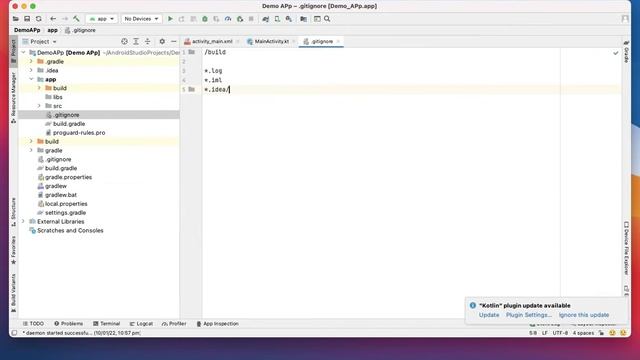640x360 pixels.
Task: Click the folder gutter icon on line 5
Action: point(191,89)
